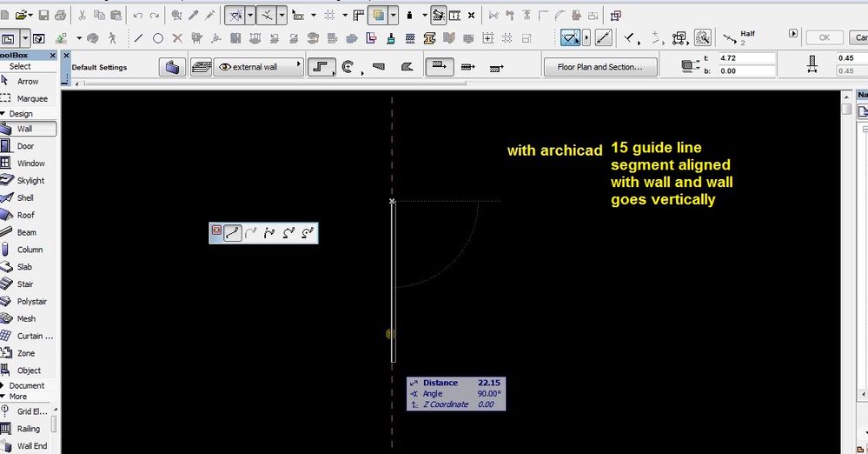This screenshot has height=454, width=868.
Task: Select the Slab tool
Action: [x=24, y=267]
